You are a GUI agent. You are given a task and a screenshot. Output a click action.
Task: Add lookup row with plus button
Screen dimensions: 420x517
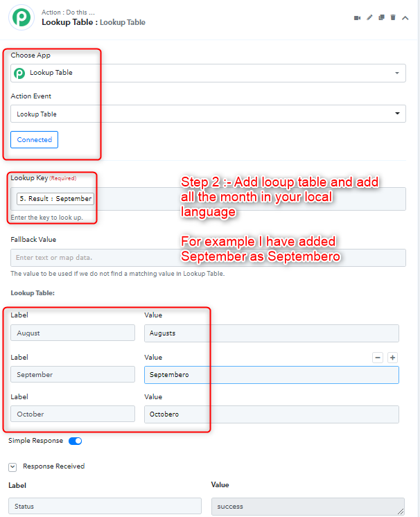click(392, 358)
